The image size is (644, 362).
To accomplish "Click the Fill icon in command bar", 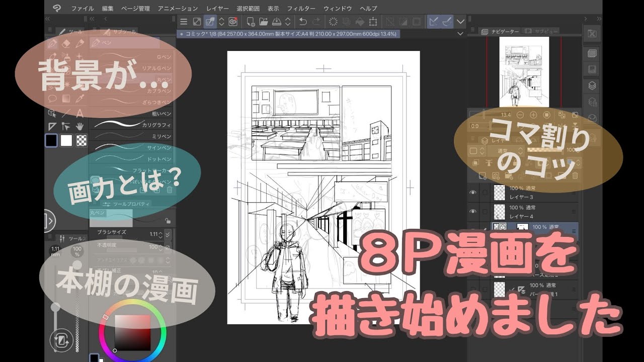I will pyautogui.click(x=360, y=22).
